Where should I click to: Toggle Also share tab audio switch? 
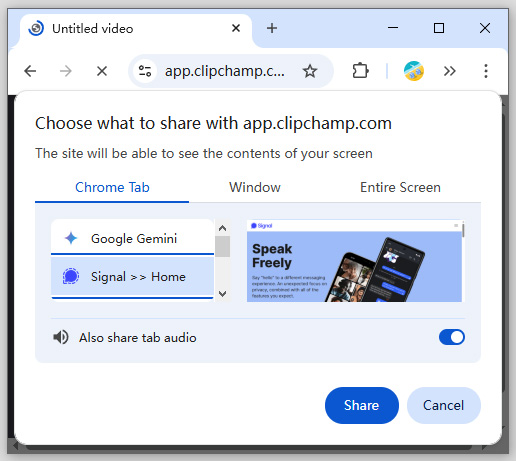452,337
